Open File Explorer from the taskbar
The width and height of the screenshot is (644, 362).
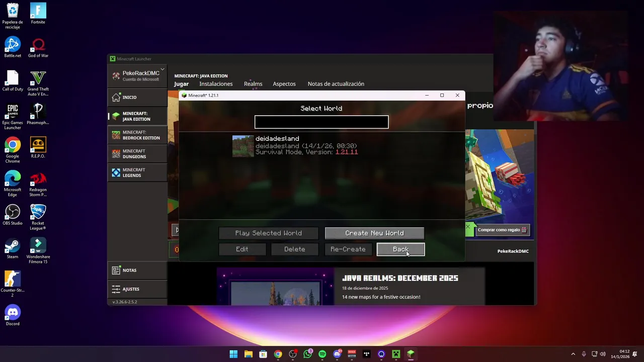248,354
